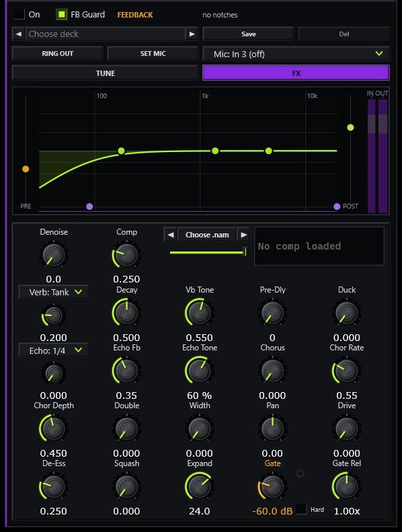
Task: Click the 60 % Echo Tone value
Action: 200,395
